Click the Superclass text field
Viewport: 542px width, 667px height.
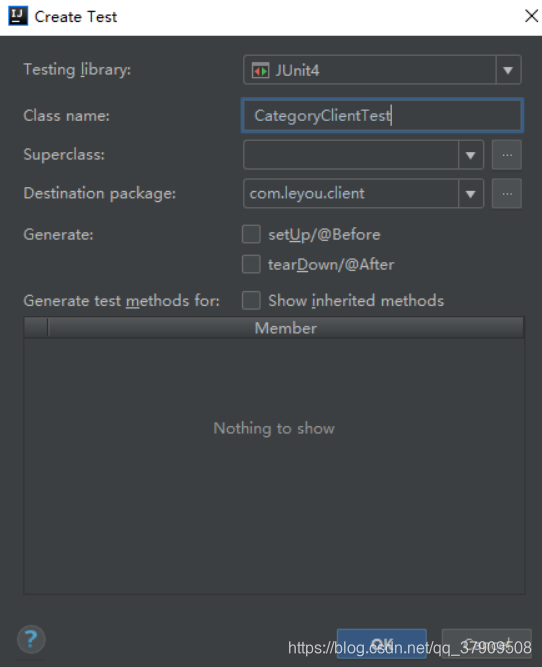351,155
